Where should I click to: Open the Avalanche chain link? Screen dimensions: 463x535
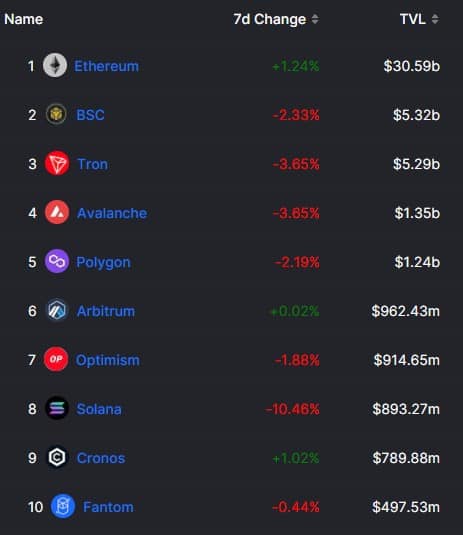tap(112, 213)
